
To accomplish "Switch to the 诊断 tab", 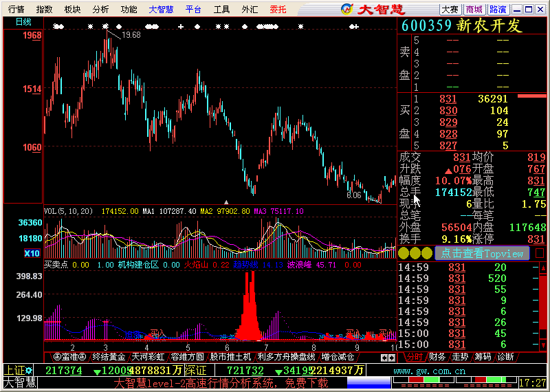I will [506, 357].
